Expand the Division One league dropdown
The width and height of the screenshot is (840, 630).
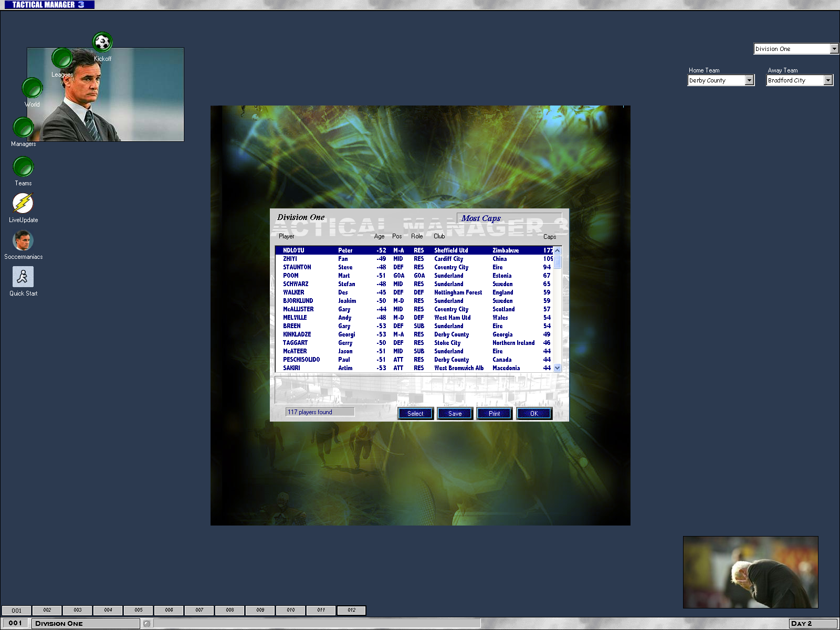pos(834,49)
